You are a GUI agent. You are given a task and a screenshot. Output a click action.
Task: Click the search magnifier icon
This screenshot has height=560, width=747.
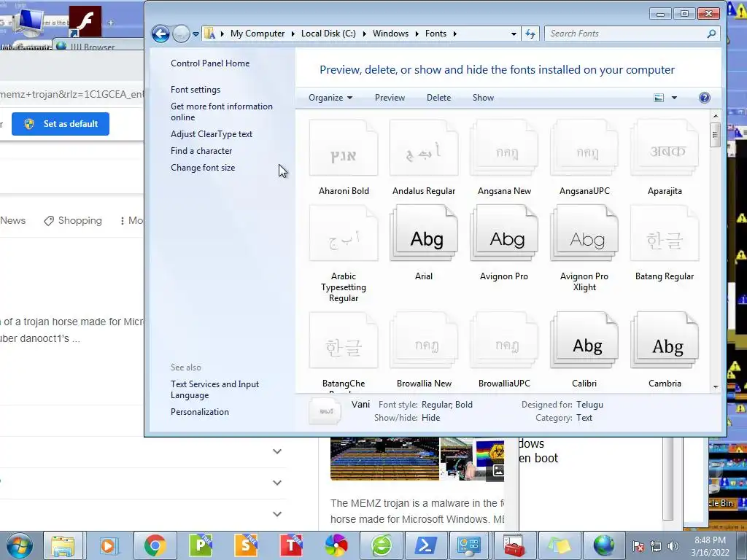711,34
